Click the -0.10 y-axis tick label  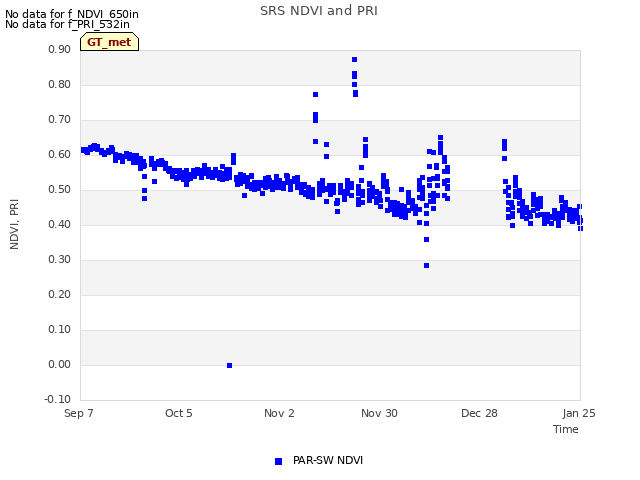[58, 399]
